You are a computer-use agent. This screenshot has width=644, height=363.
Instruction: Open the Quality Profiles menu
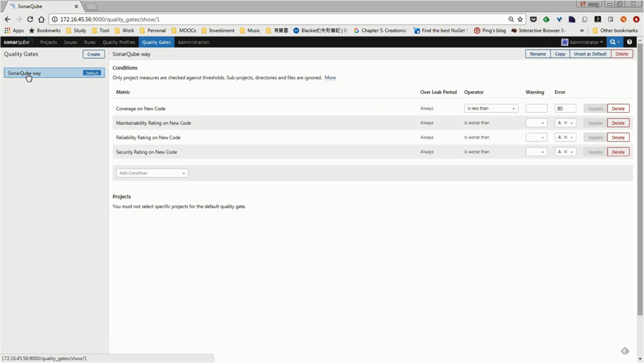[x=119, y=42]
